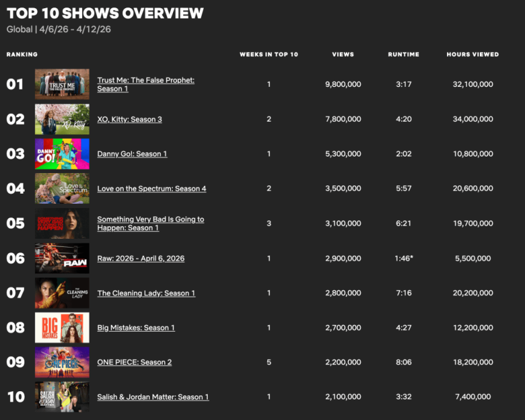Click The Cleaning Lady thumbnail

coord(62,293)
